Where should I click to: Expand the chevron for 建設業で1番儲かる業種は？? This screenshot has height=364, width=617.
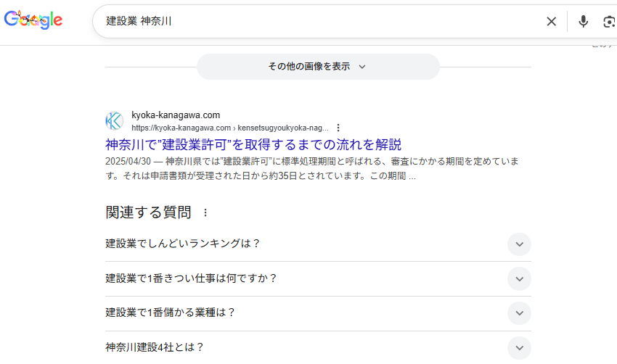click(519, 313)
